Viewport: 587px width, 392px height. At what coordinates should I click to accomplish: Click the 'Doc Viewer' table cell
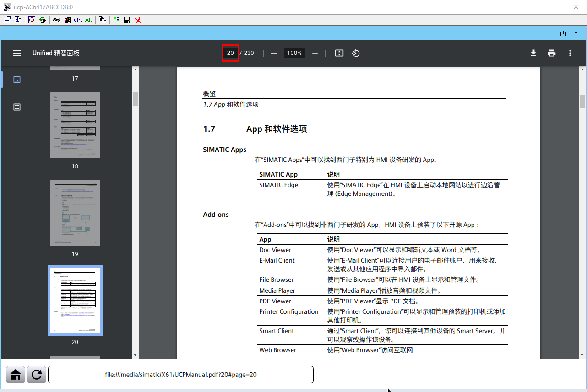coord(291,250)
